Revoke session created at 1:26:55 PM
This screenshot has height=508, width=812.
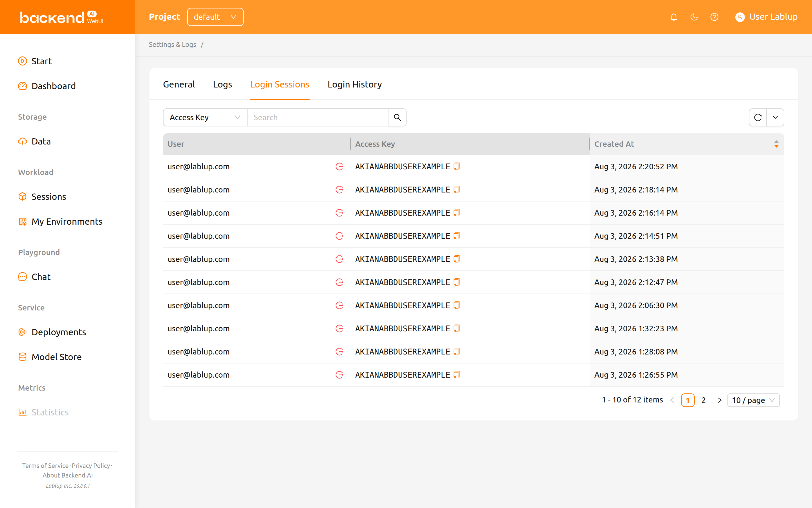pos(339,375)
